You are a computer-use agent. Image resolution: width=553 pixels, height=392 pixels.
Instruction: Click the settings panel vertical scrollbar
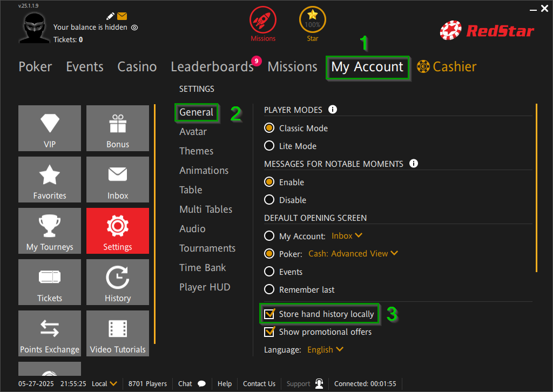pyautogui.click(x=536, y=188)
